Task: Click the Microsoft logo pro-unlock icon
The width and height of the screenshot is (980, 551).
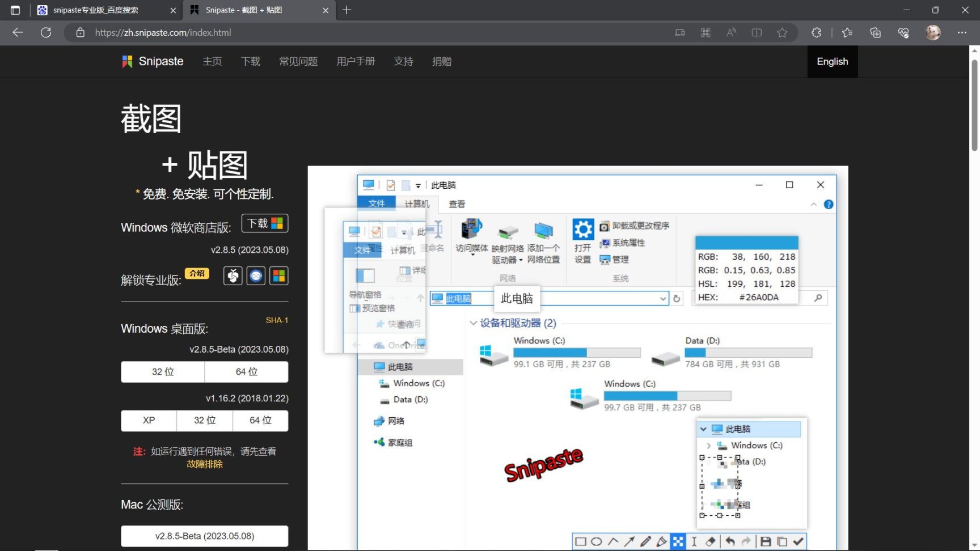Action: tap(278, 276)
